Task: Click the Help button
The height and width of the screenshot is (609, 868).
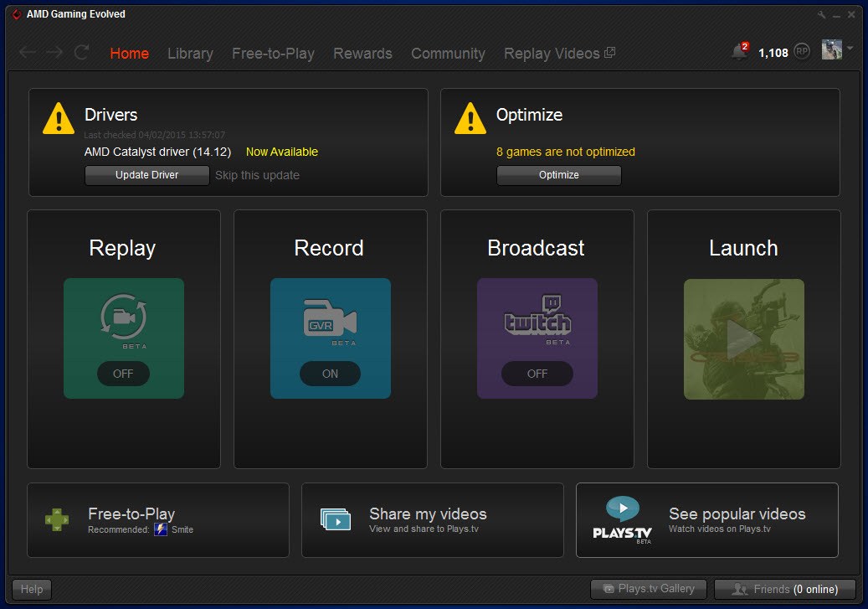Action: tap(32, 589)
